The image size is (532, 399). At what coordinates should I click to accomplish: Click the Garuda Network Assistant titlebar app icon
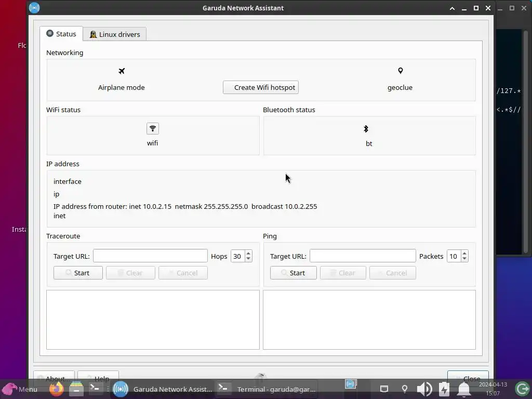tap(34, 8)
